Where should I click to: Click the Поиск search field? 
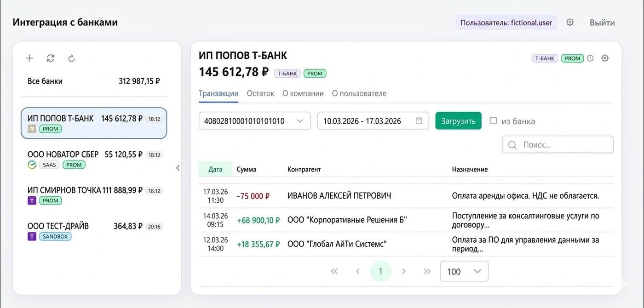[563, 145]
